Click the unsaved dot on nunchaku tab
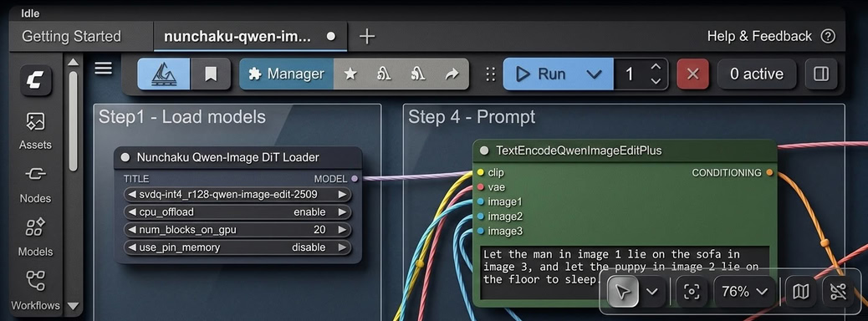The width and height of the screenshot is (868, 321). click(331, 37)
